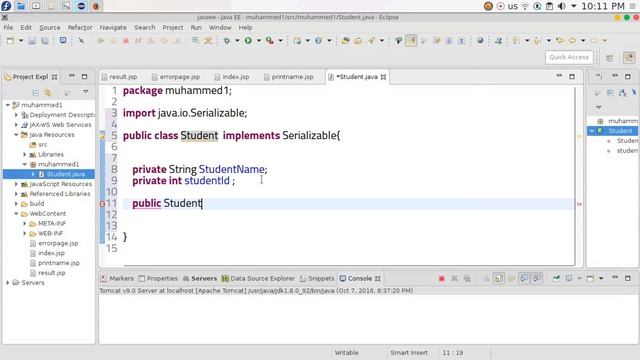Click the New file toolbar icon
The height and width of the screenshot is (360, 640).
point(10,40)
